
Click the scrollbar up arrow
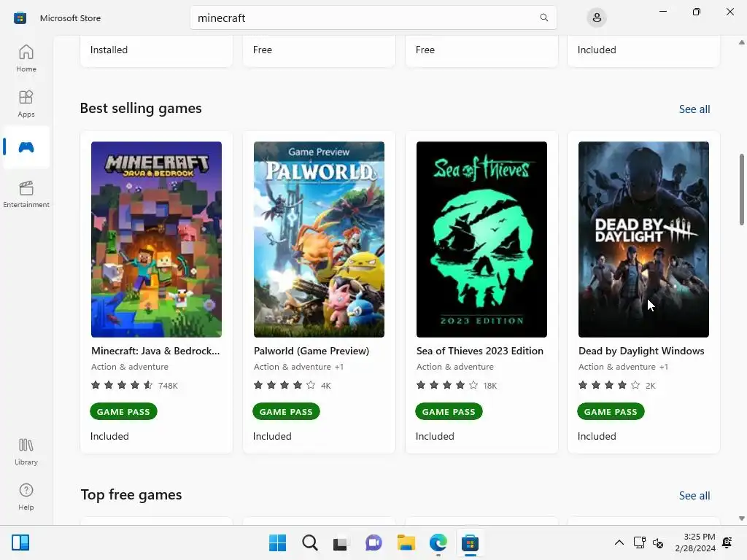(x=741, y=42)
